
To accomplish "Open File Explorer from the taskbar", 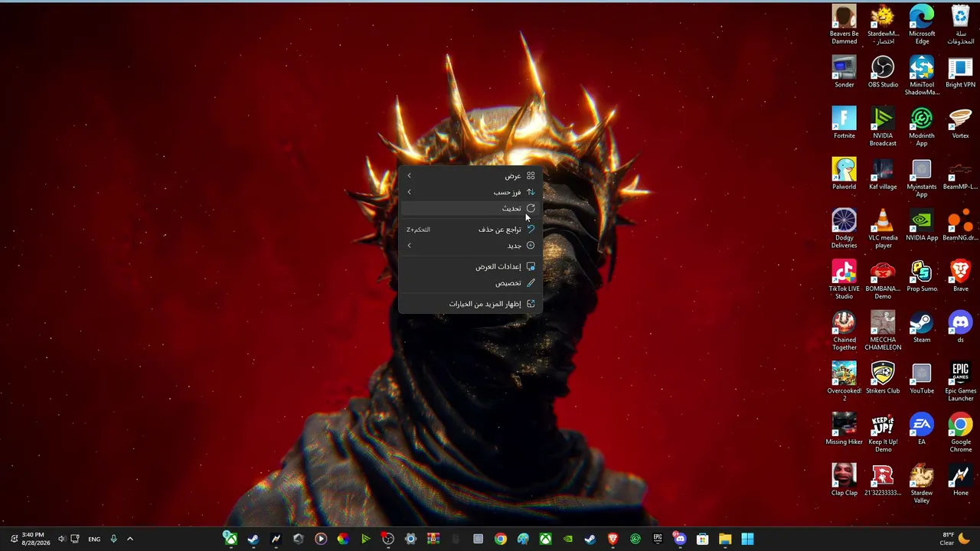I will (x=725, y=539).
